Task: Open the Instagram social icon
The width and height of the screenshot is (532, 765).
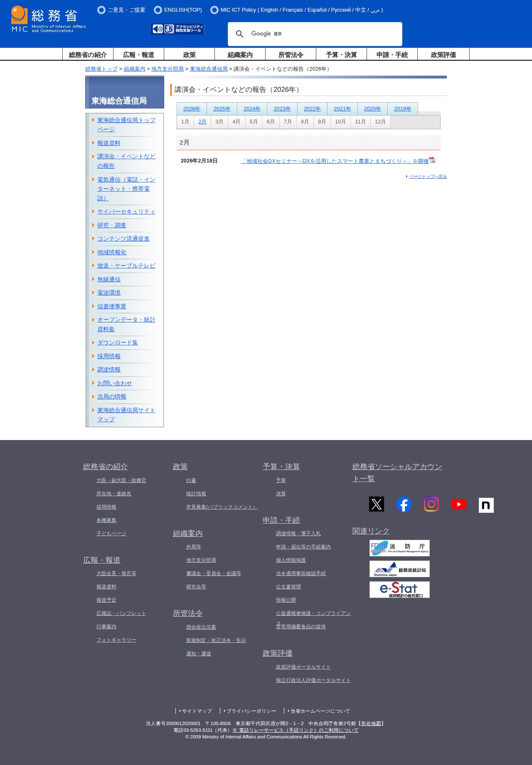Action: [x=431, y=504]
